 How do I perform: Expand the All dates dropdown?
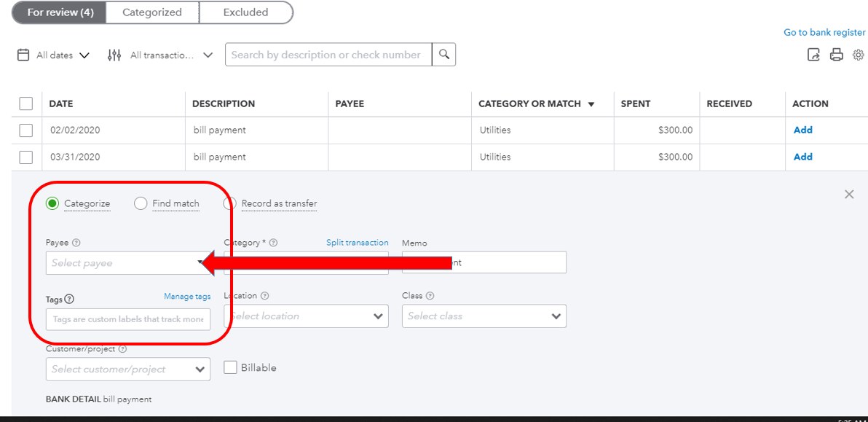(x=63, y=55)
